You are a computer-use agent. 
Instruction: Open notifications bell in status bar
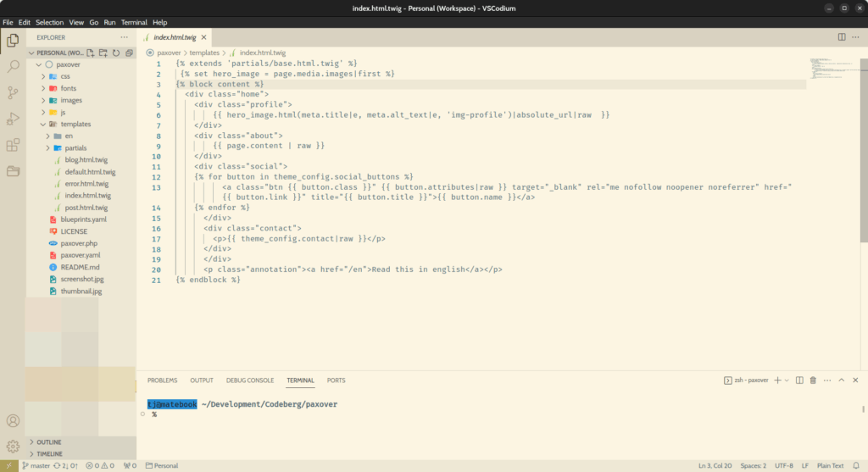tap(856, 466)
